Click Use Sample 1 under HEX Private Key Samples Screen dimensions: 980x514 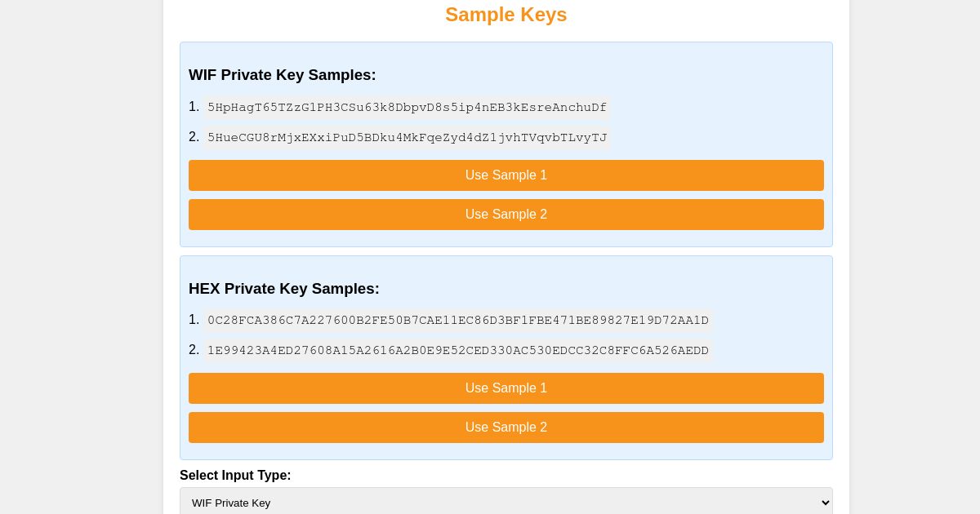(506, 388)
